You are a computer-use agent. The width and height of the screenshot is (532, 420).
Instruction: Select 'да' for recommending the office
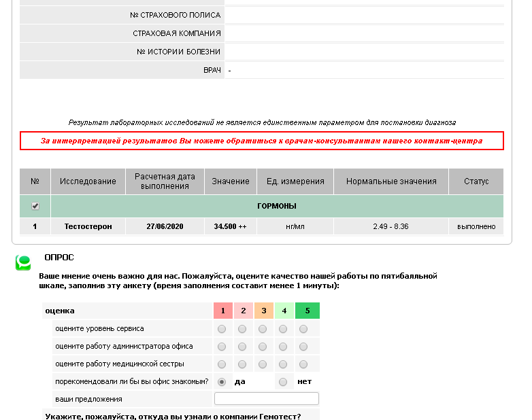tap(222, 382)
